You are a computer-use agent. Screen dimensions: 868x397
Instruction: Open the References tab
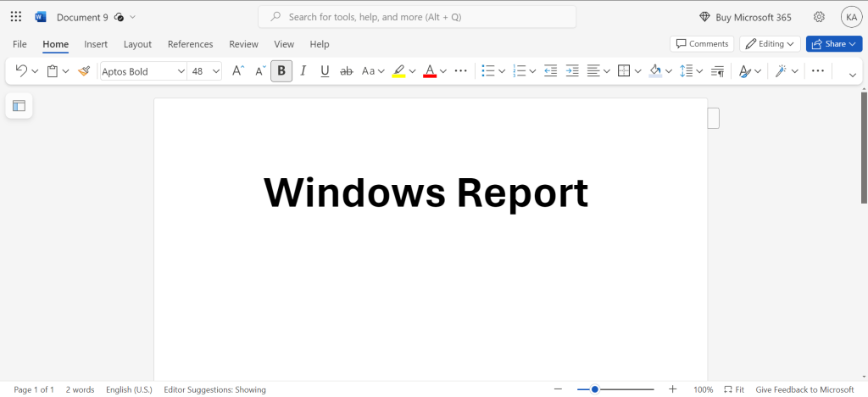(191, 44)
